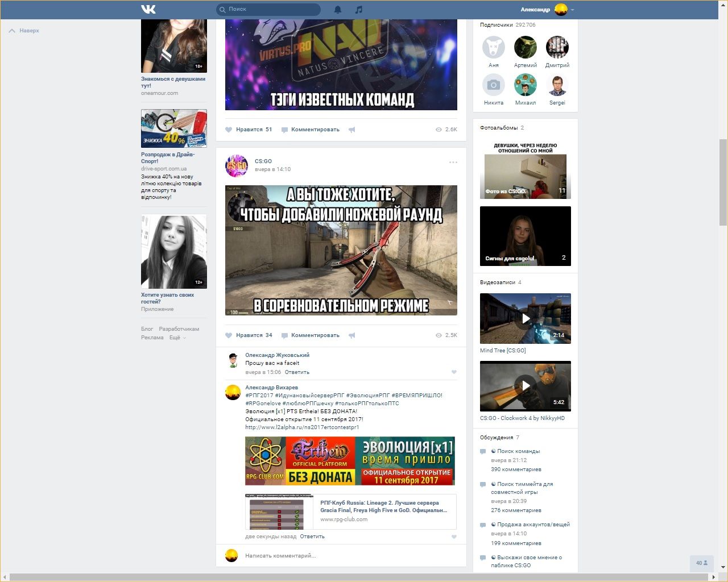This screenshot has width=728, height=582.
Task: Open the Clockwork 4 by NikkyyHD title
Action: point(522,418)
